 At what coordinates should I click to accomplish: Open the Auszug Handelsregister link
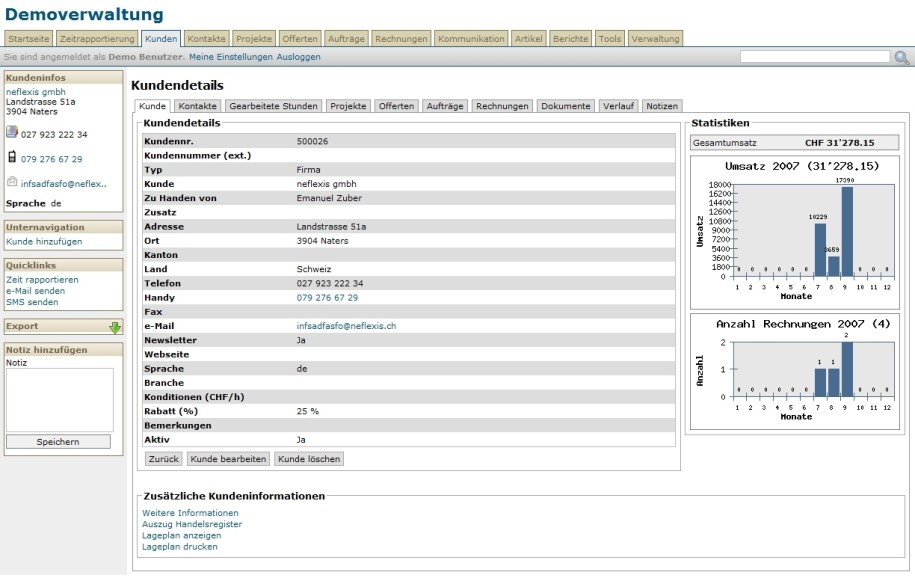click(192, 524)
